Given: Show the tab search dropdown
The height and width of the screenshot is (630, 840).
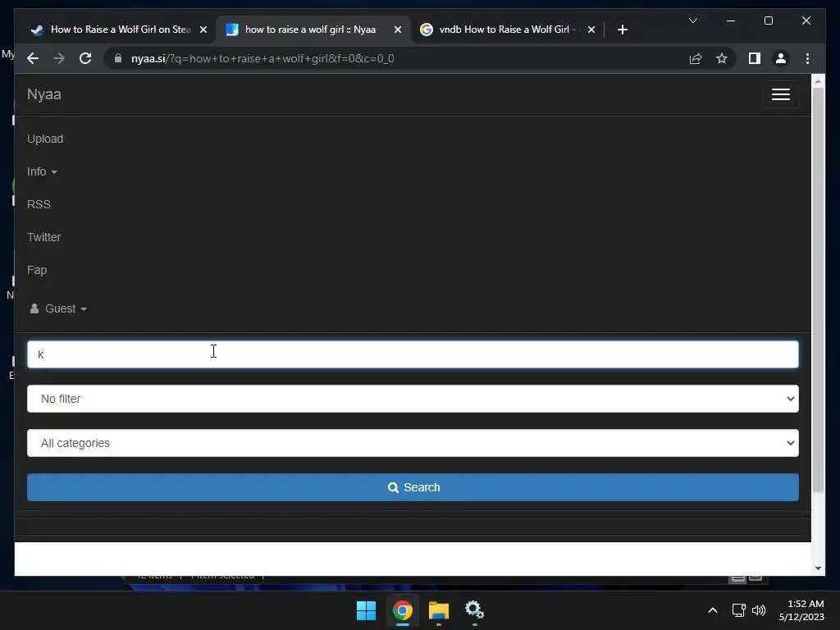Looking at the screenshot, I should click(692, 21).
